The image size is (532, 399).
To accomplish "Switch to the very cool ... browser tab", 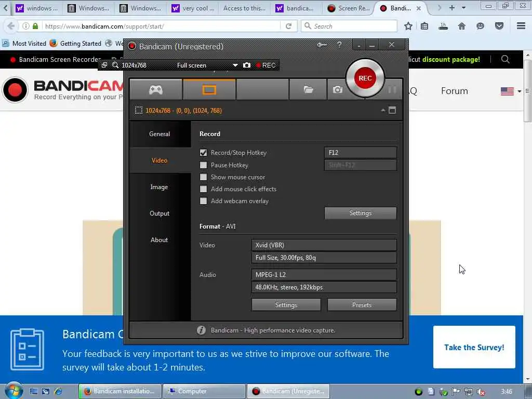I will tap(193, 8).
